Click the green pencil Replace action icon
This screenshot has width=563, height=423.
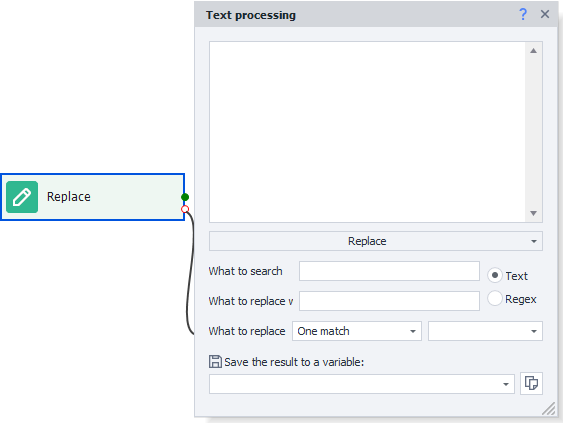pos(22,197)
